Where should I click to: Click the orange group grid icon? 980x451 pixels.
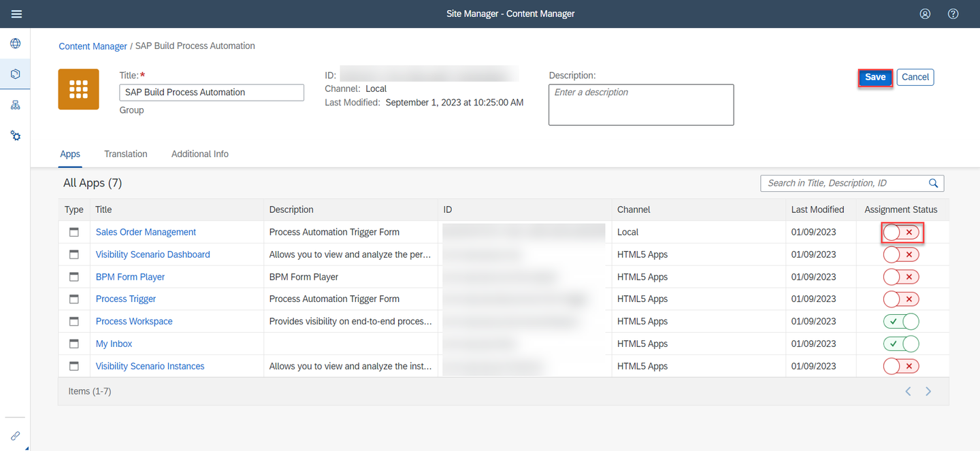[x=79, y=89]
